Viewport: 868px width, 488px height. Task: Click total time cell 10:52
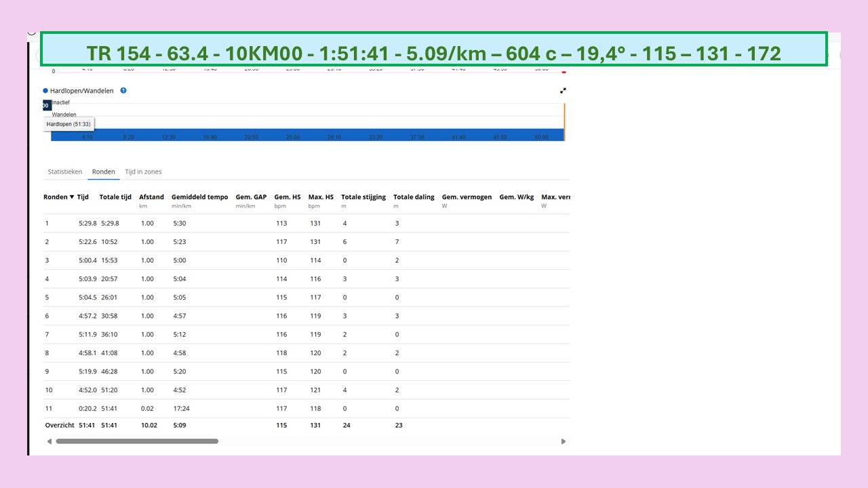(109, 242)
